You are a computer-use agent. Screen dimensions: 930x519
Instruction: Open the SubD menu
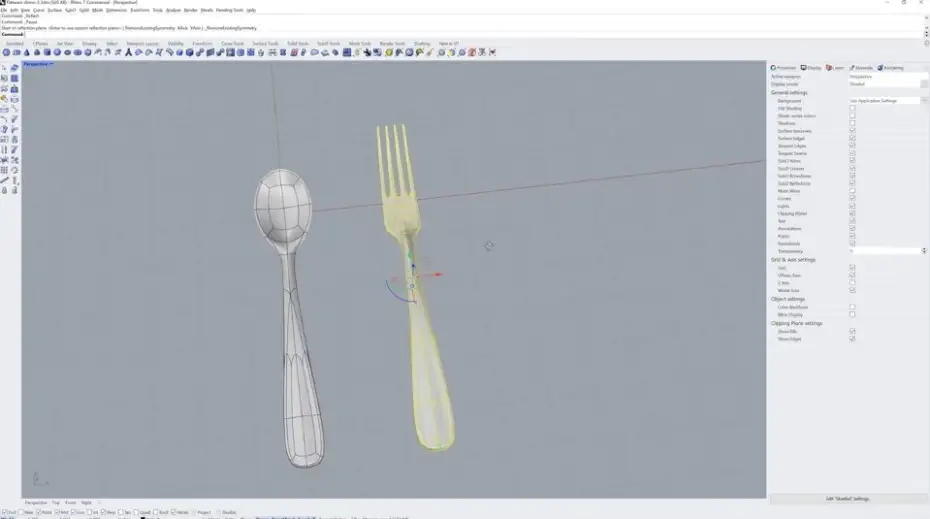click(70, 10)
